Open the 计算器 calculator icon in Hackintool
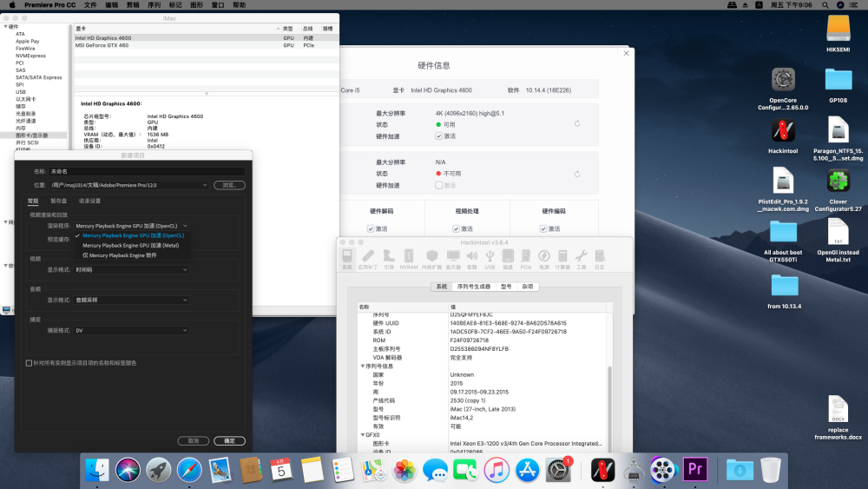Image resolution: width=868 pixels, height=489 pixels. coord(562,259)
